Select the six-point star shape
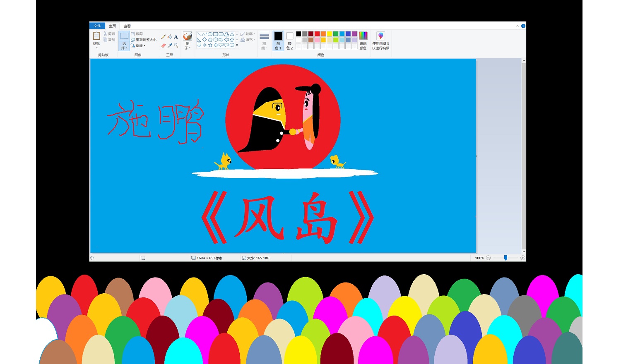 [215, 45]
